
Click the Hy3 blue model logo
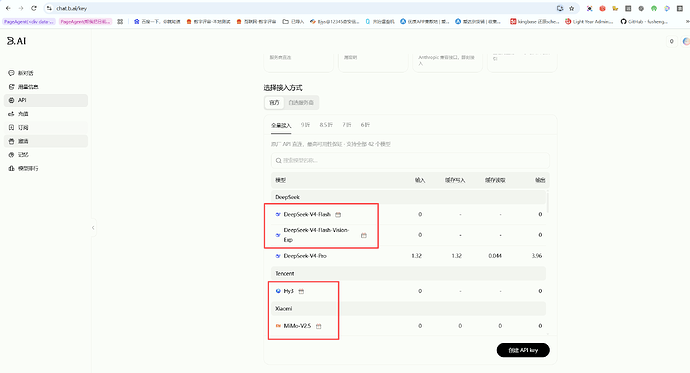coord(278,291)
